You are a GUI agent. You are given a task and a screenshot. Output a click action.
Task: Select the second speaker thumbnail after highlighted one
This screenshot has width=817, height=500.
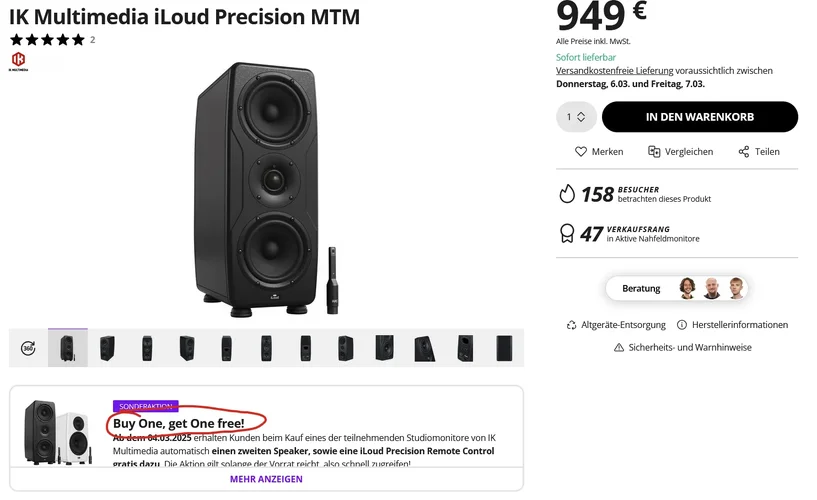pos(147,348)
